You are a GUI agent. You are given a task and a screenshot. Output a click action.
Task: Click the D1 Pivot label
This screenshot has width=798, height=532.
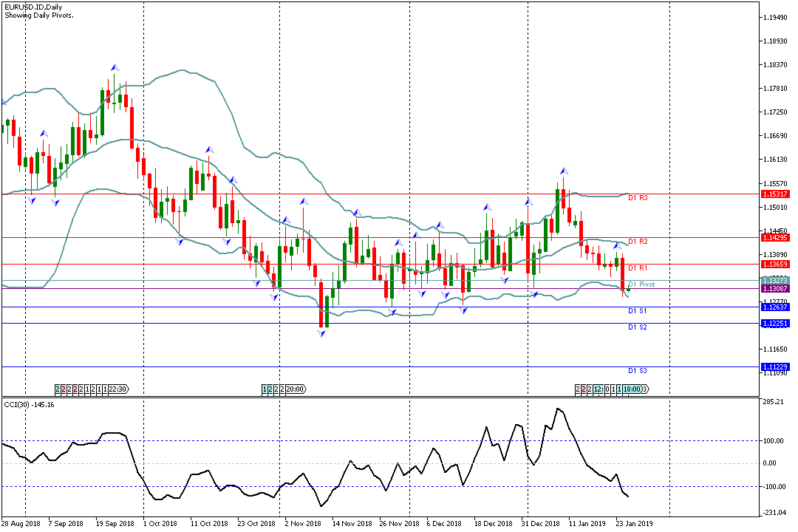[641, 284]
